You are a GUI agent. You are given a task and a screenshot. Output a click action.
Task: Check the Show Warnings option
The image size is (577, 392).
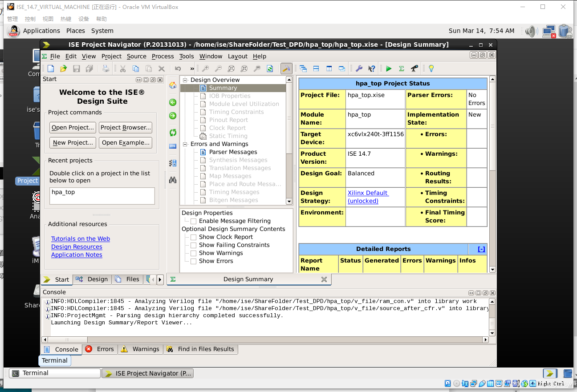click(193, 253)
